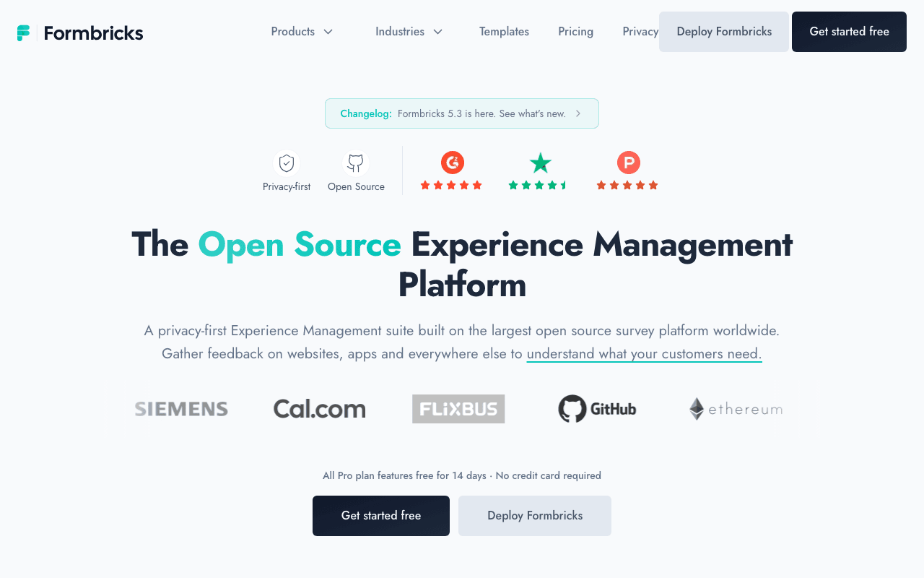Click the bottom Get started free button
Screen dimensions: 924x578
point(381,516)
